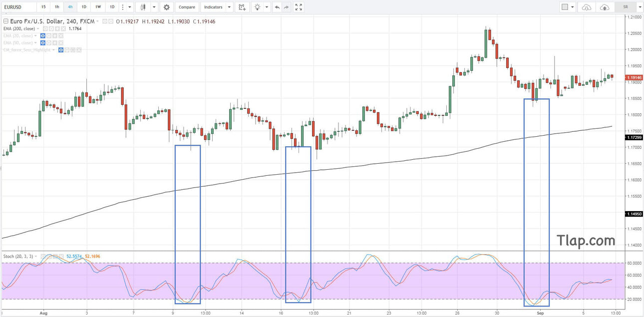Expand the more timeframes dropdown
This screenshot has width=644, height=317.
tap(130, 7)
